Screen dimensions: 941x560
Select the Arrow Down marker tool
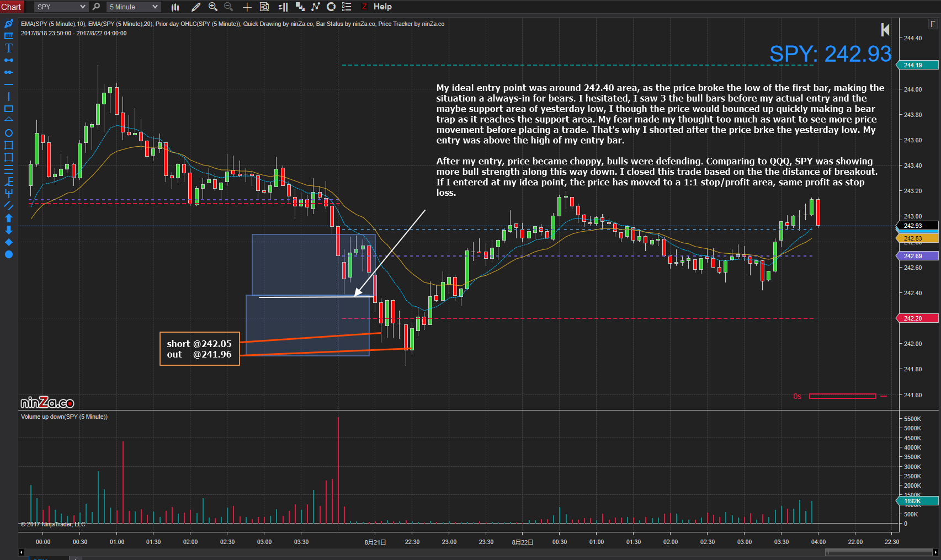pyautogui.click(x=8, y=230)
